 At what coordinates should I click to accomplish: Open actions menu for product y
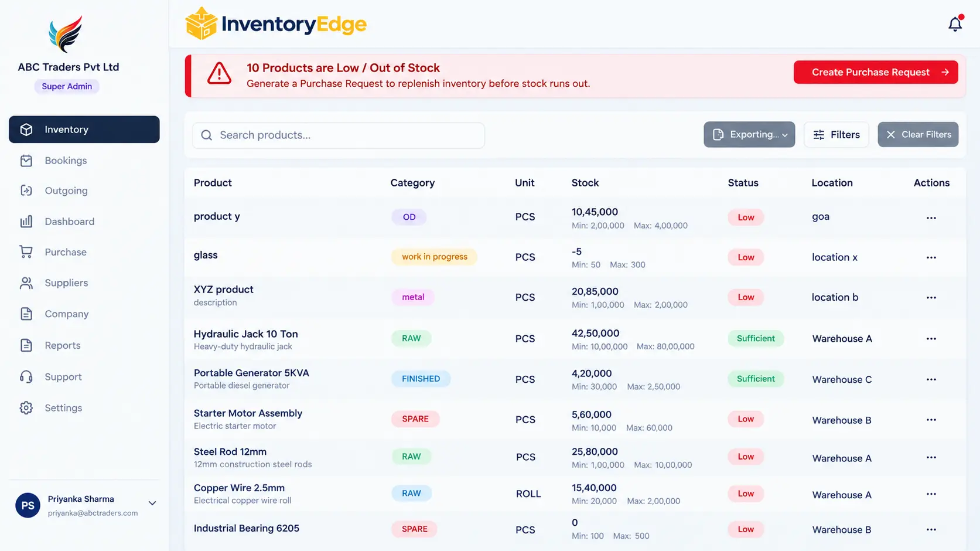[x=931, y=217]
